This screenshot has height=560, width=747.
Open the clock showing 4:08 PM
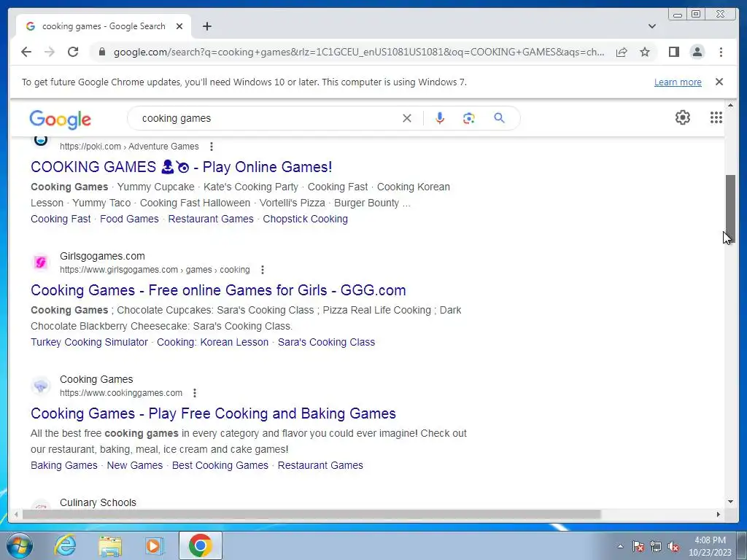click(x=710, y=546)
